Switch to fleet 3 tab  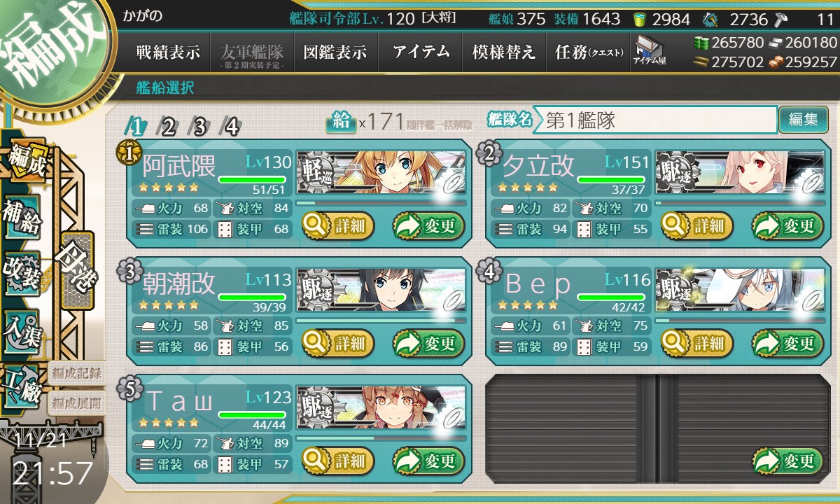[199, 126]
